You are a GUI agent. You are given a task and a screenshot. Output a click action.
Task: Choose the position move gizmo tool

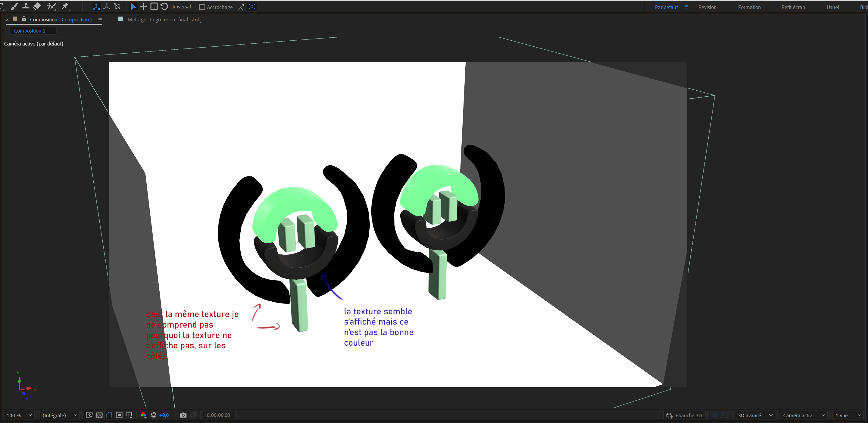coord(144,6)
